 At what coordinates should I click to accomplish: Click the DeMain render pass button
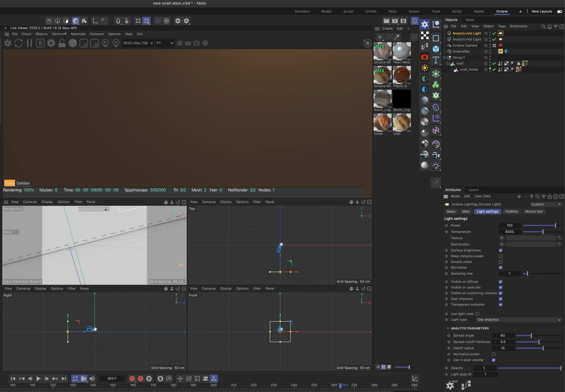coord(23,183)
